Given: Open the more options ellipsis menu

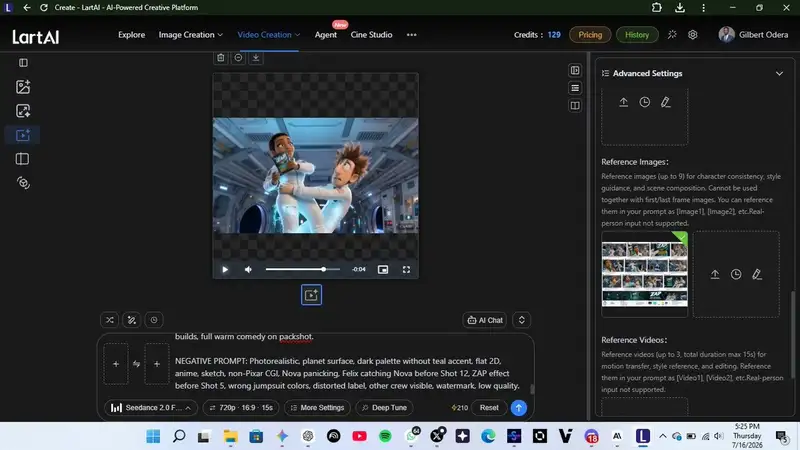Looking at the screenshot, I should (411, 35).
